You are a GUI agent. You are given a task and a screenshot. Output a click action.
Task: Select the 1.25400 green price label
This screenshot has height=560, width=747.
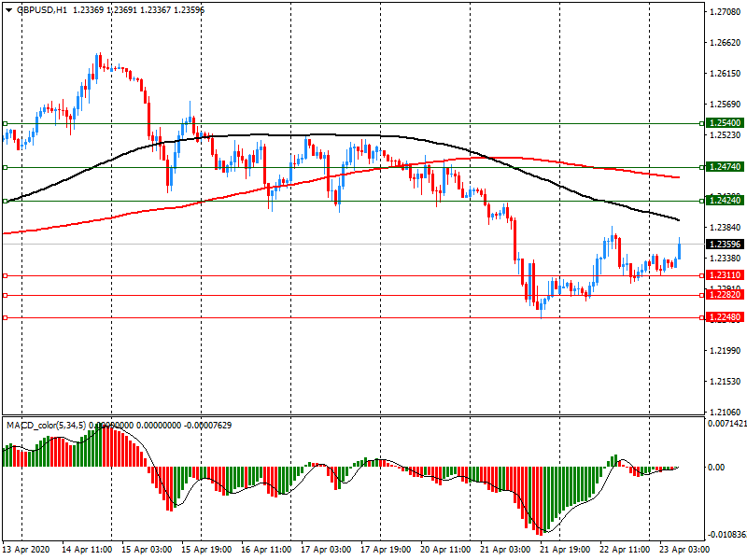[x=725, y=123]
